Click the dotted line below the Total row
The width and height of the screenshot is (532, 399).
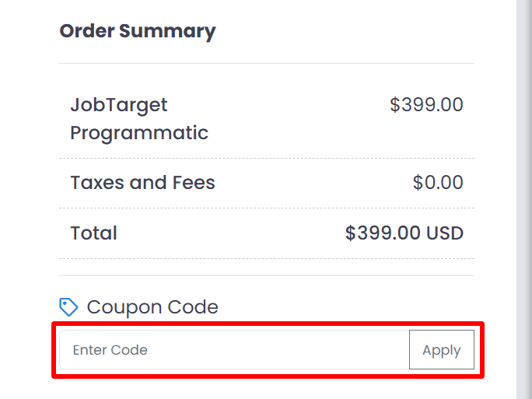pyautogui.click(x=266, y=259)
